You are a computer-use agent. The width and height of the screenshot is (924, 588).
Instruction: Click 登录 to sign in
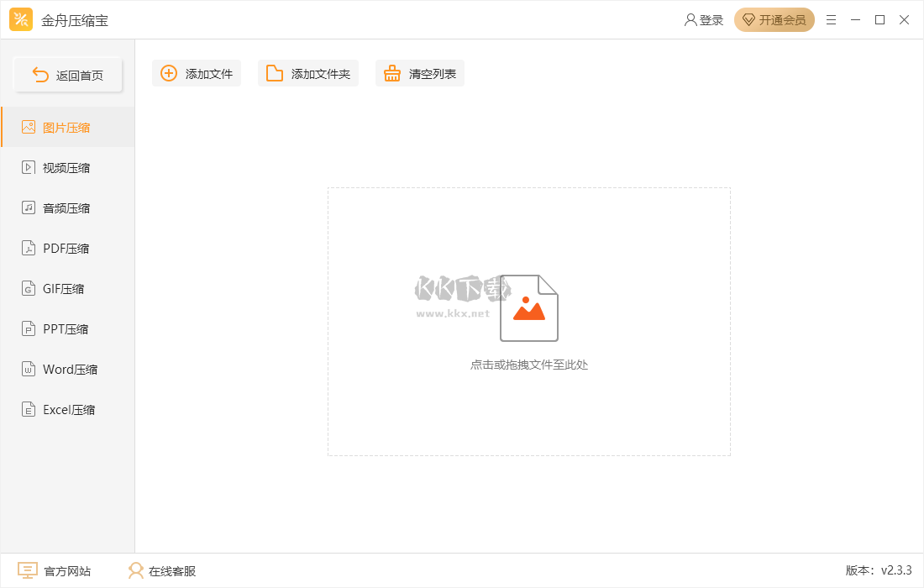coord(705,19)
